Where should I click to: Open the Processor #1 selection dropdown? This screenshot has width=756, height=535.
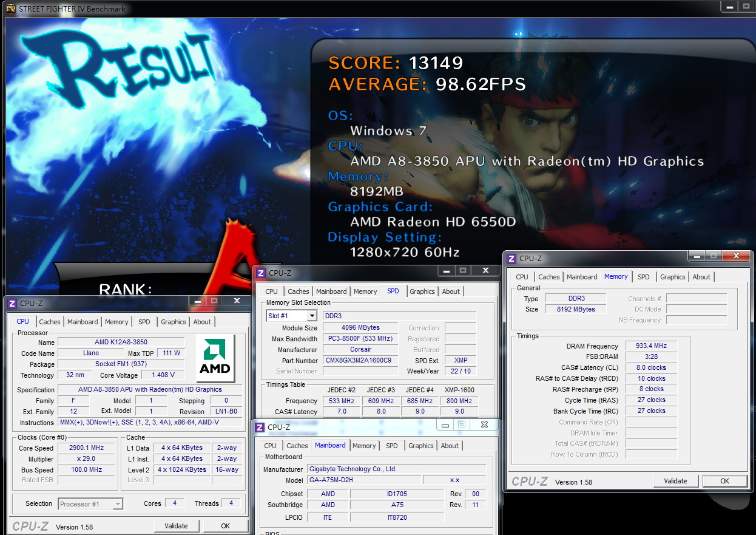[x=91, y=504]
